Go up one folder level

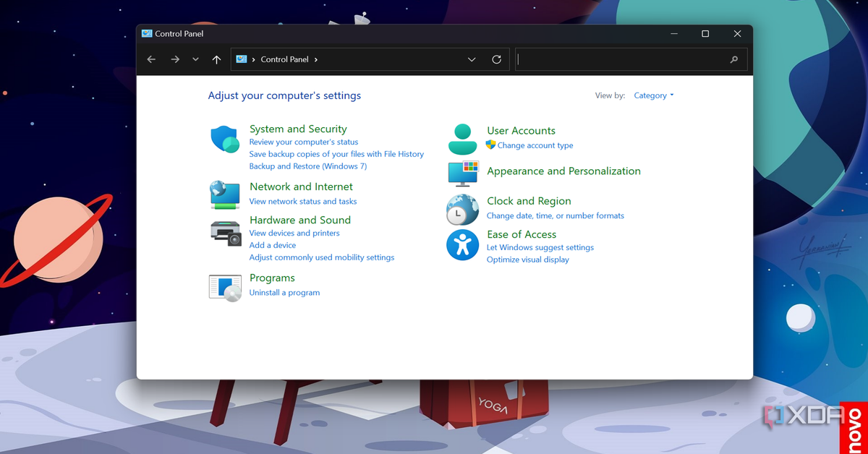click(x=216, y=59)
